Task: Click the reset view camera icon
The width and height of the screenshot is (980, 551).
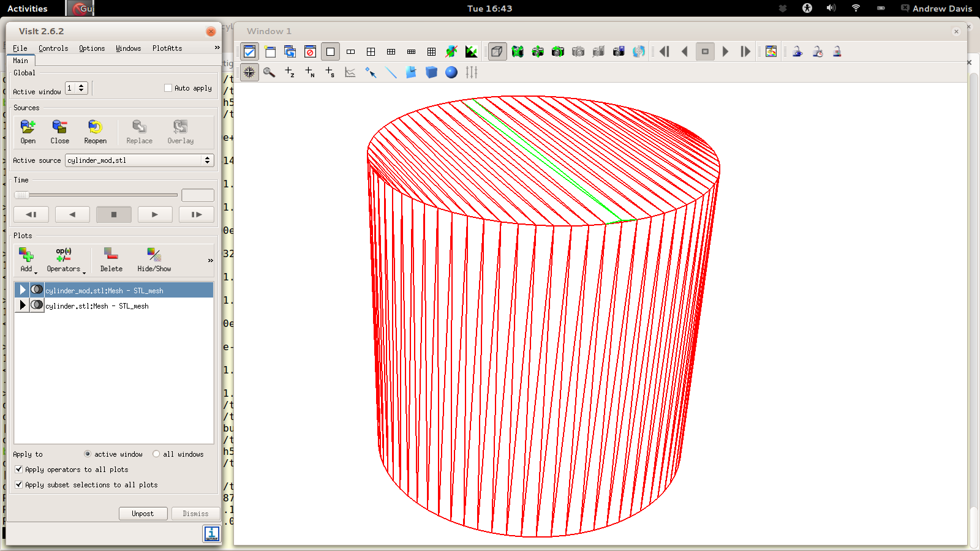Action: pyautogui.click(x=518, y=51)
